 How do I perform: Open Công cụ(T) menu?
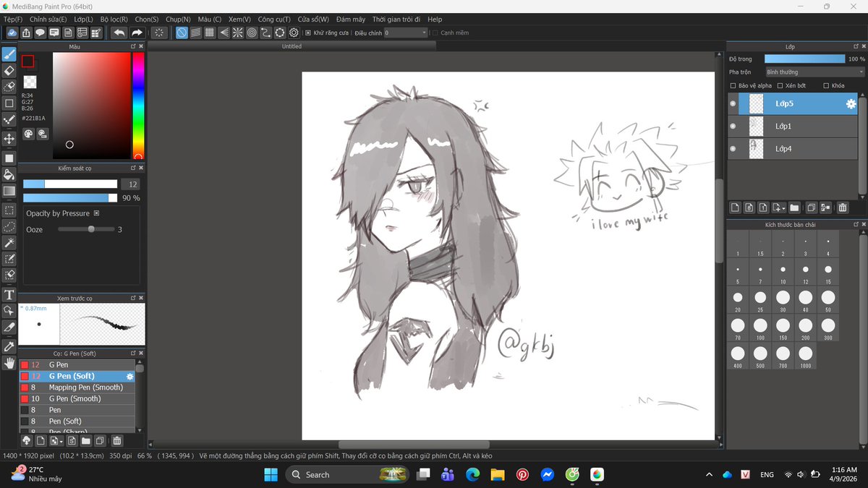tap(274, 20)
